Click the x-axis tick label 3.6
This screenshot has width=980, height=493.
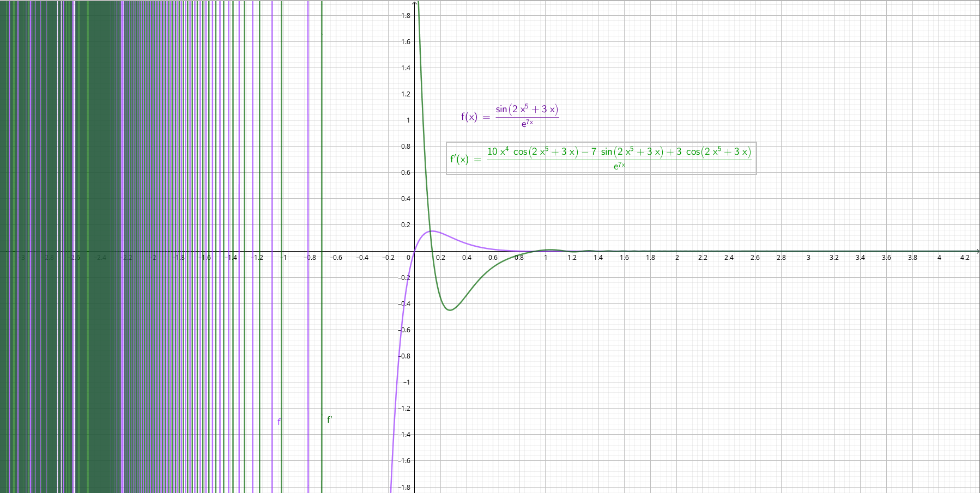point(886,258)
